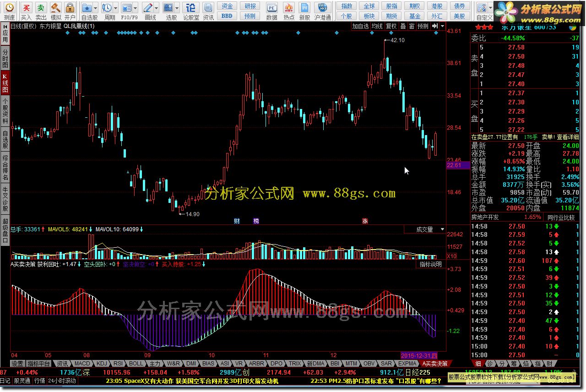
Task: Click the skip-to-end arrow icon on chart bar
Action: coord(434,26)
